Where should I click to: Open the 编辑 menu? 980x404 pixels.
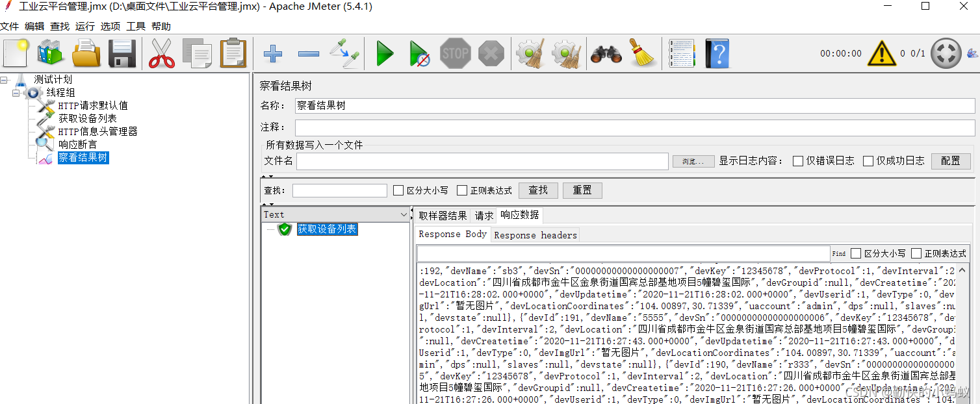click(x=34, y=26)
